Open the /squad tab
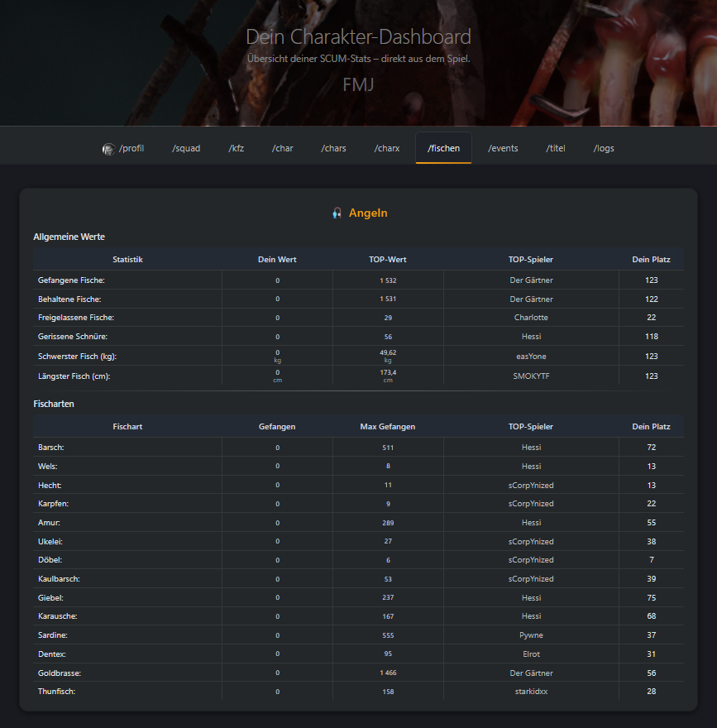 point(186,148)
